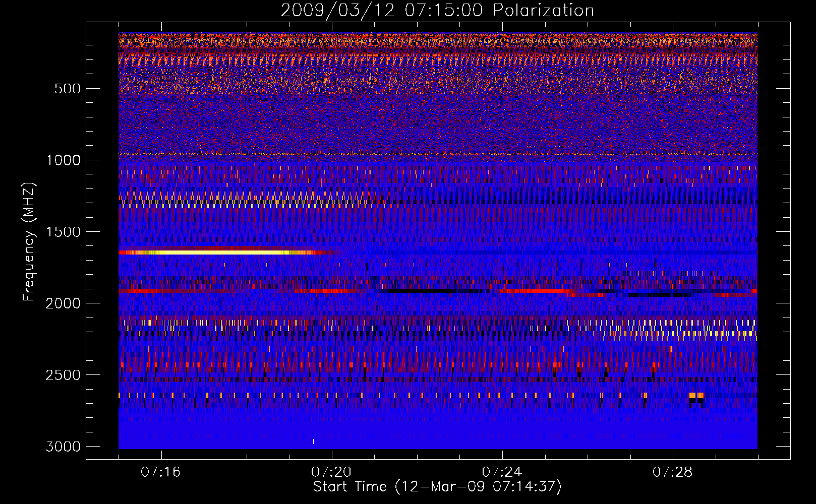
Task: Click the 07:20 time tick label
Action: [331, 472]
